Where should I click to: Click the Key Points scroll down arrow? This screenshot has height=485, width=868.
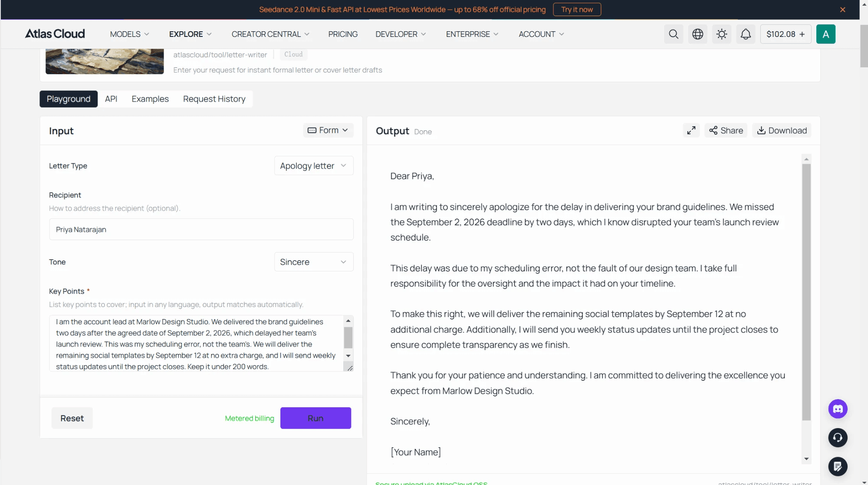coord(348,356)
